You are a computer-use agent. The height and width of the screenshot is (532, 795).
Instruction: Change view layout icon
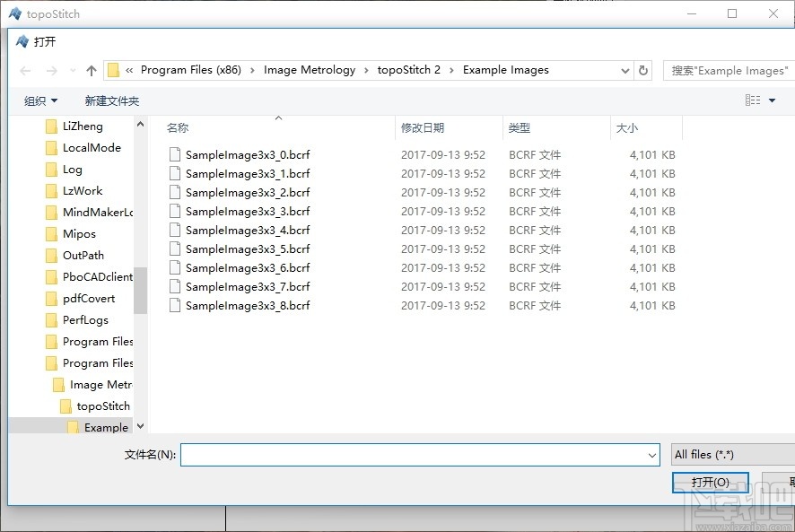tap(753, 100)
